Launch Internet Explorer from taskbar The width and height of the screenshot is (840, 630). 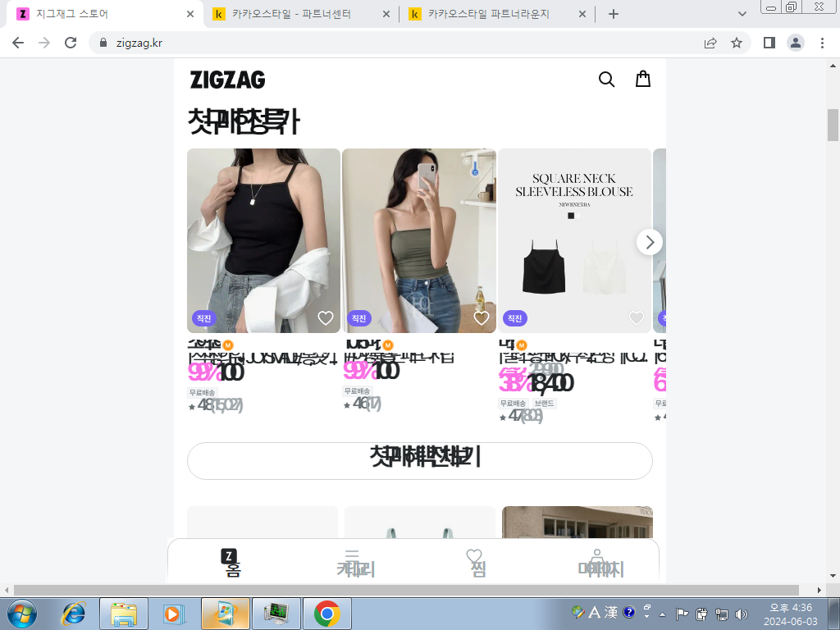coord(74,614)
